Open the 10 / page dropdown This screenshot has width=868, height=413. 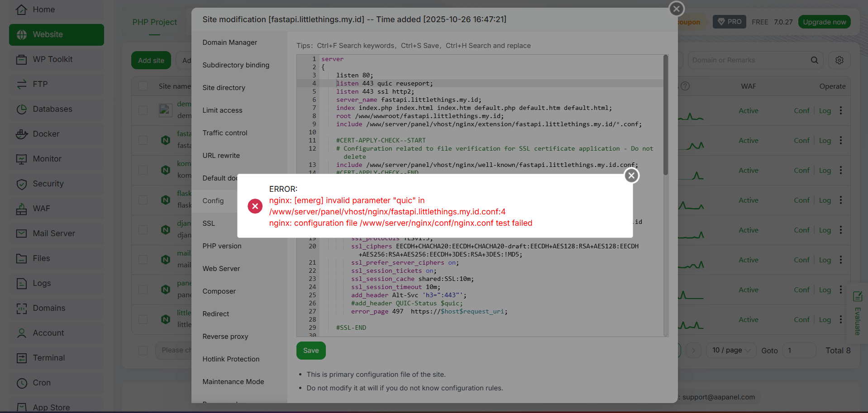[731, 350]
